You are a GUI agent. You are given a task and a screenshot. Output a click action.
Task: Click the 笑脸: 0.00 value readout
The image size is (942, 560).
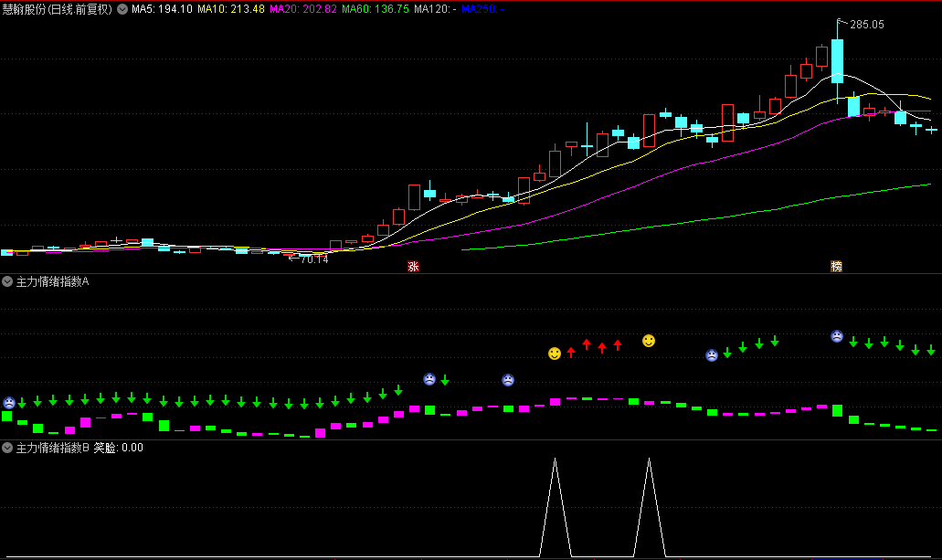click(x=119, y=448)
